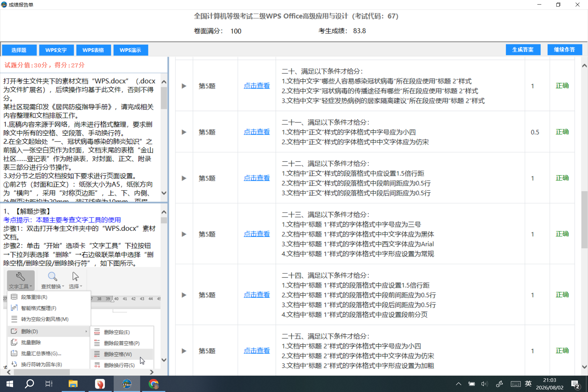The width and height of the screenshot is (588, 392).
Task: Click the up arrow of the results table scrollbar
Action: pos(584,66)
